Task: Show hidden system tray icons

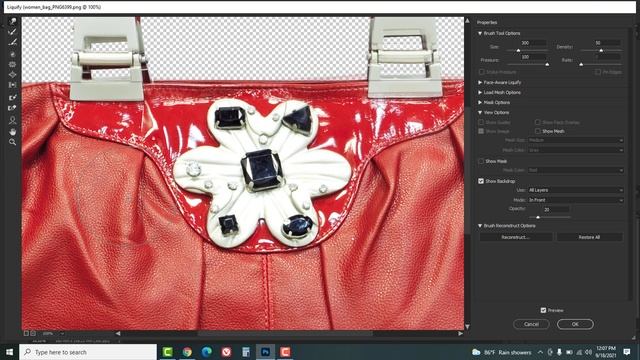Action: click(x=540, y=352)
